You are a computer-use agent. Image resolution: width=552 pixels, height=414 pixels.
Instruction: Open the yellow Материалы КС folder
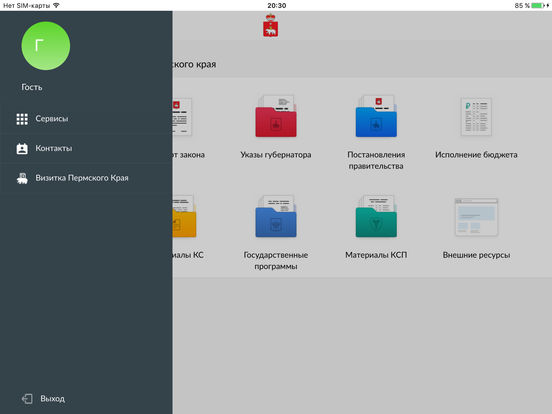coord(184,216)
